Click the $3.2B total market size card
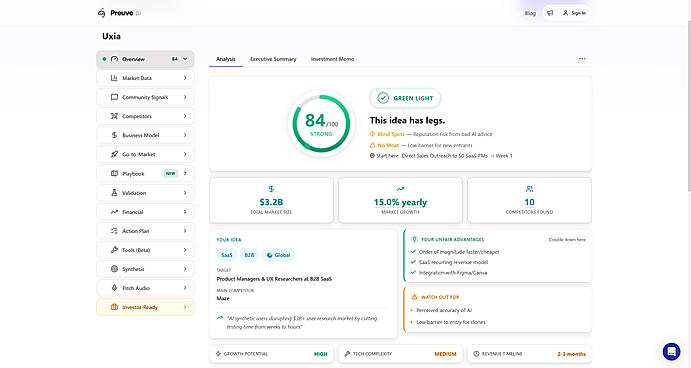The width and height of the screenshot is (691, 368). pos(271,201)
